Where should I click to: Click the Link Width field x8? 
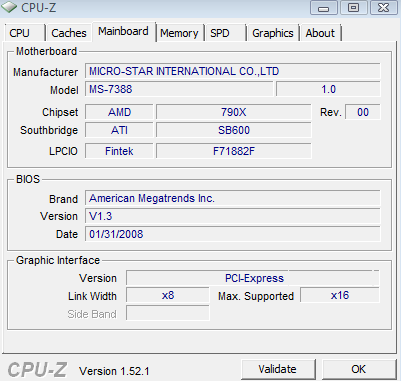click(168, 295)
